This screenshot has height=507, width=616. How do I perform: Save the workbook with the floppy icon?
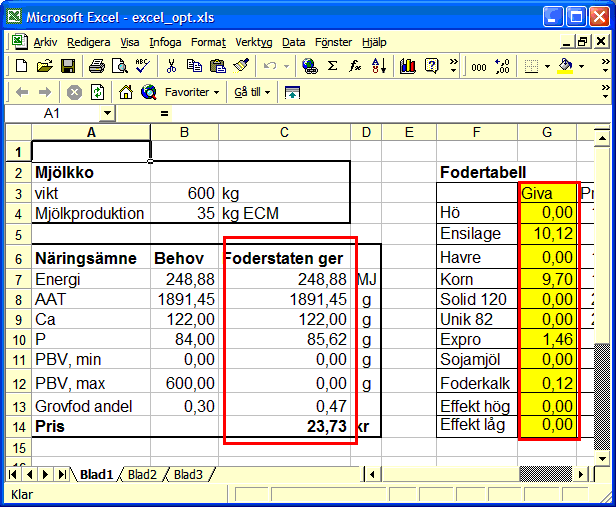[x=68, y=66]
